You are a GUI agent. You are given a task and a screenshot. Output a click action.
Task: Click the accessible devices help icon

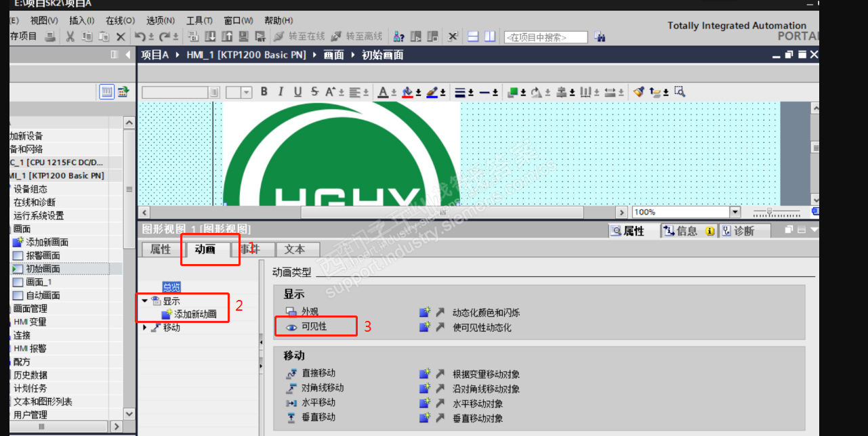pyautogui.click(x=399, y=37)
